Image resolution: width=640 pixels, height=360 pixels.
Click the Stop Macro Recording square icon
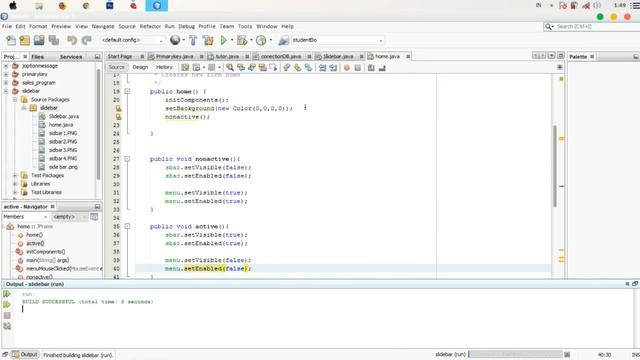click(x=358, y=68)
